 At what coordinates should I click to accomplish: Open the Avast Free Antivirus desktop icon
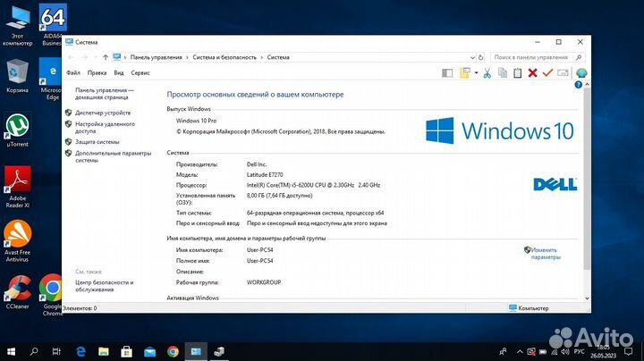coord(17,240)
